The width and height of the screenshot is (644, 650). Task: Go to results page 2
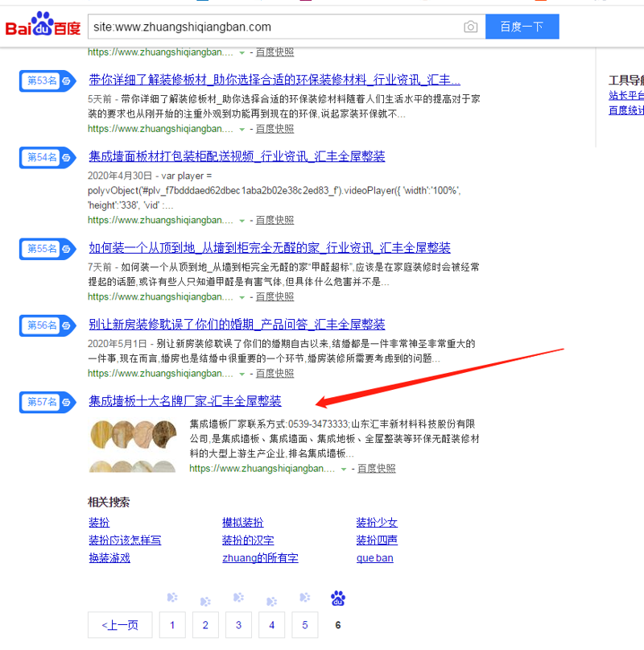(x=205, y=625)
